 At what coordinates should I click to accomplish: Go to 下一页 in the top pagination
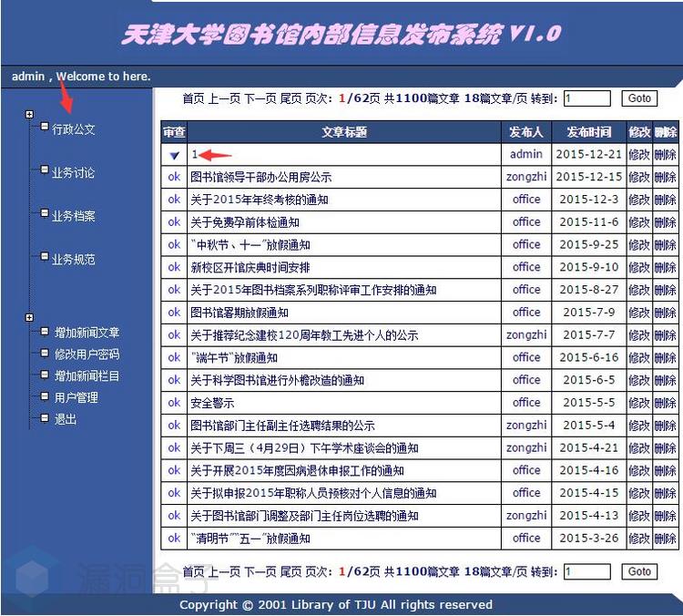[260, 98]
